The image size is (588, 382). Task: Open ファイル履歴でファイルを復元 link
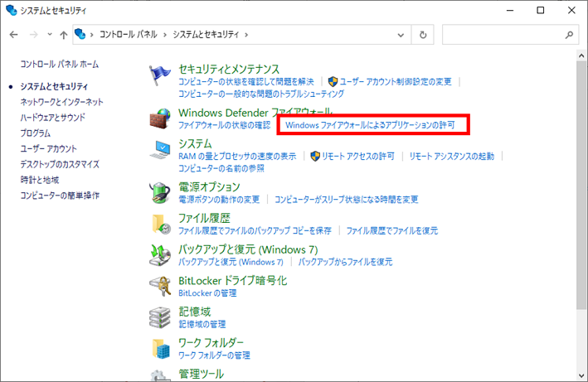[392, 230]
